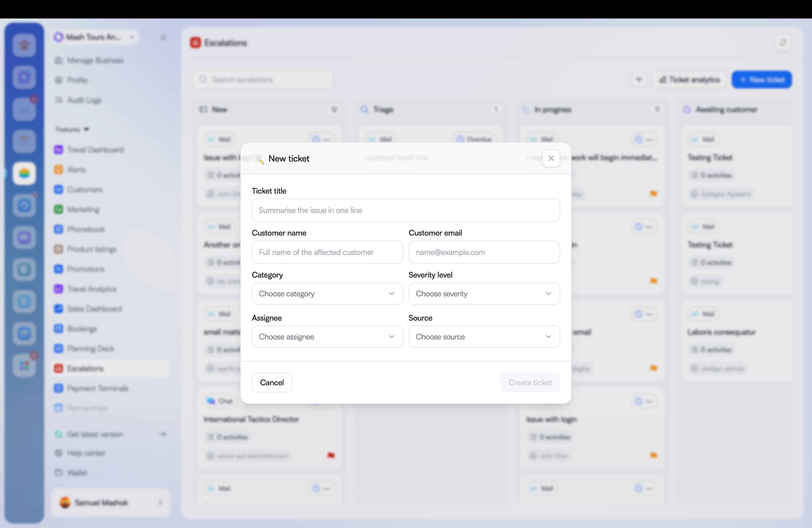Viewport: 812px width, 528px height.
Task: Click the Customer email field
Action: 484,252
